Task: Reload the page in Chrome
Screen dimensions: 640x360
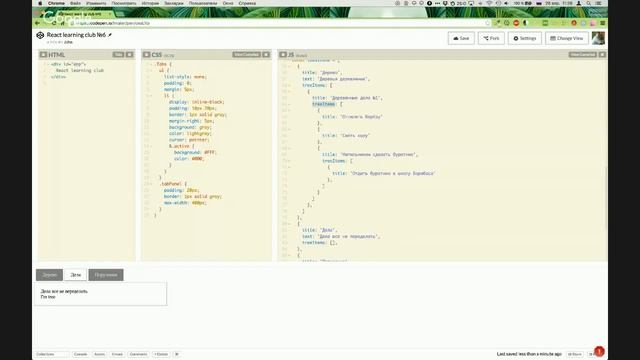Action: coord(54,23)
